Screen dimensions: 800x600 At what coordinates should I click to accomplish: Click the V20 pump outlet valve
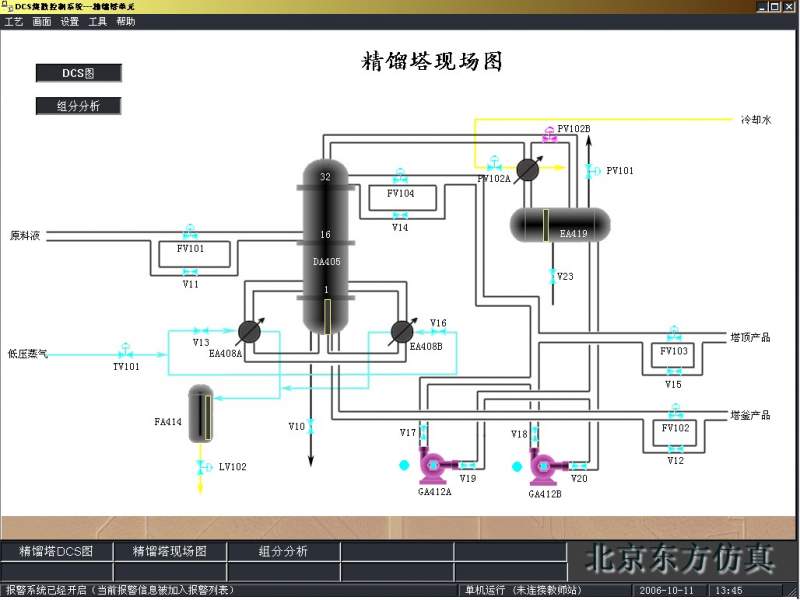578,466
